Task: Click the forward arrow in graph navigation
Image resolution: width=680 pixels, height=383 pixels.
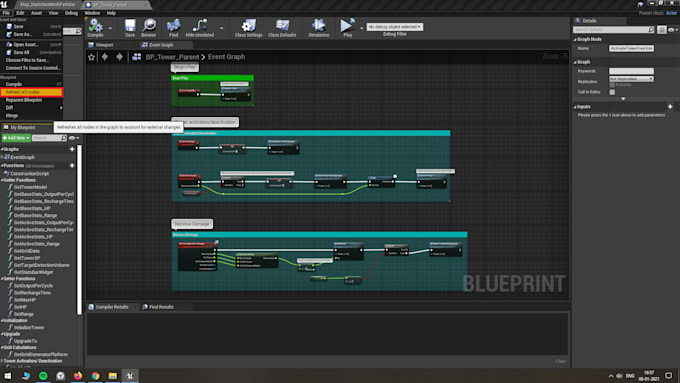Action: pyautogui.click(x=119, y=57)
